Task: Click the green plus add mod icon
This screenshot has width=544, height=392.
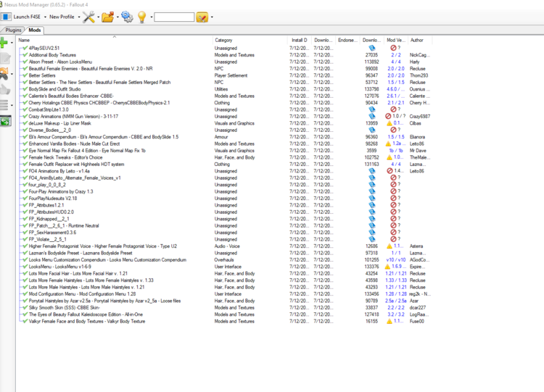Action: click(4, 43)
